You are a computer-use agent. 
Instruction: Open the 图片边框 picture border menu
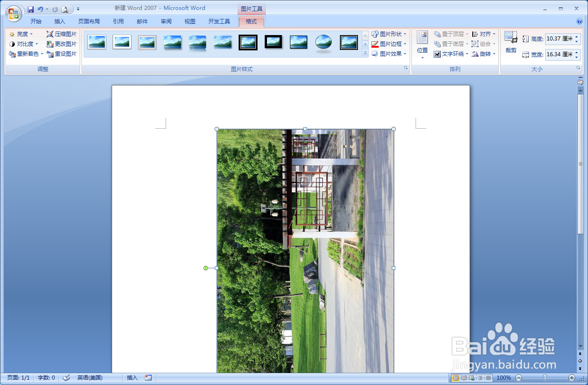click(x=389, y=44)
